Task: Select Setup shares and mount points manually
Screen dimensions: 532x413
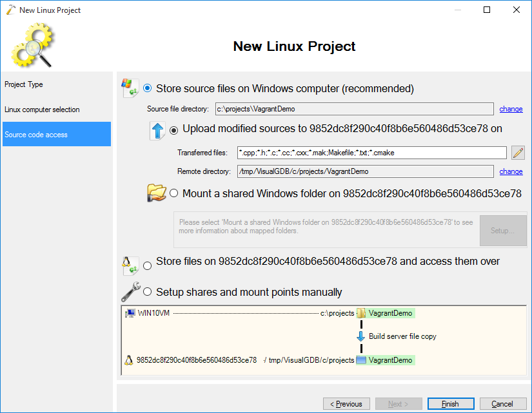Action: click(148, 292)
